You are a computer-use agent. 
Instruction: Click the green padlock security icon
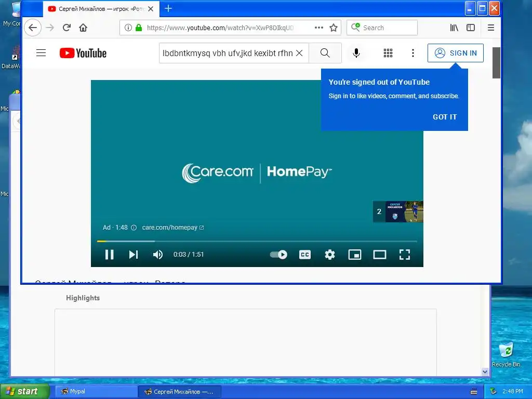coord(138,28)
